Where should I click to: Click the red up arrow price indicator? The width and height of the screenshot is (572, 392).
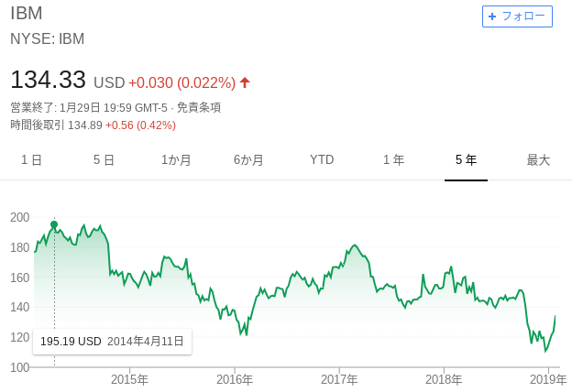click(245, 82)
